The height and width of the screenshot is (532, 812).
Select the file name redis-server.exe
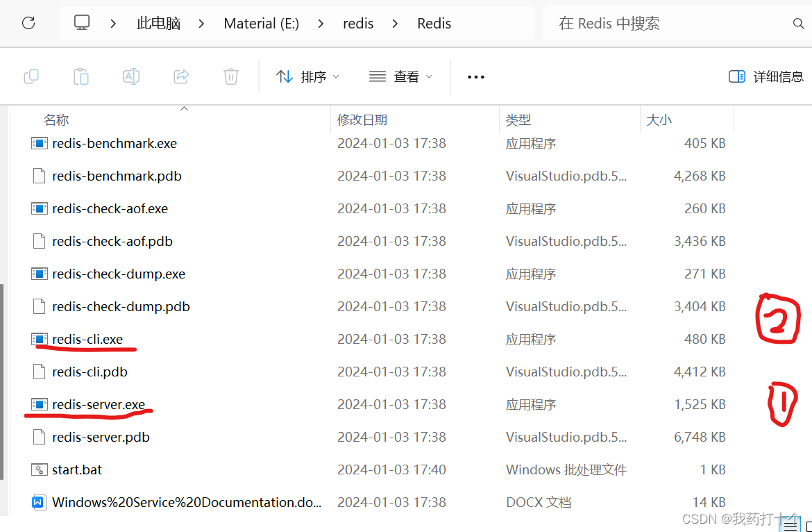tap(99, 405)
